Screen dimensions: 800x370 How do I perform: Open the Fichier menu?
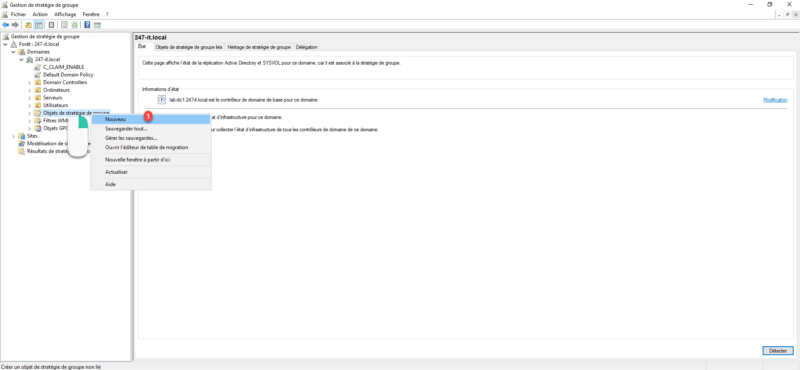pyautogui.click(x=18, y=14)
